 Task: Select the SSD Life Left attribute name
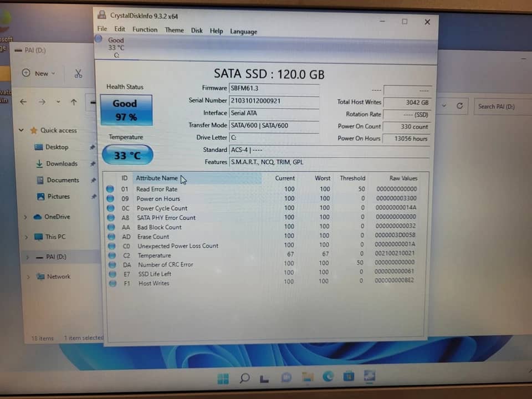click(x=155, y=274)
